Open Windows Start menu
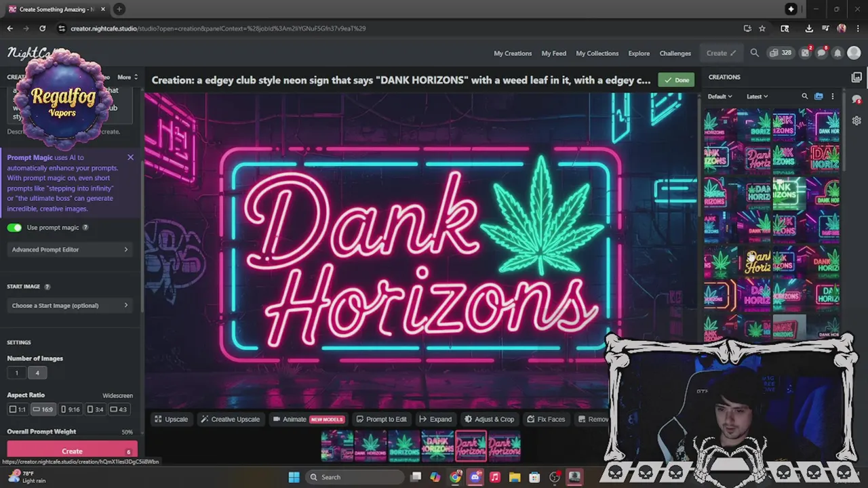The height and width of the screenshot is (488, 868). 294,477
